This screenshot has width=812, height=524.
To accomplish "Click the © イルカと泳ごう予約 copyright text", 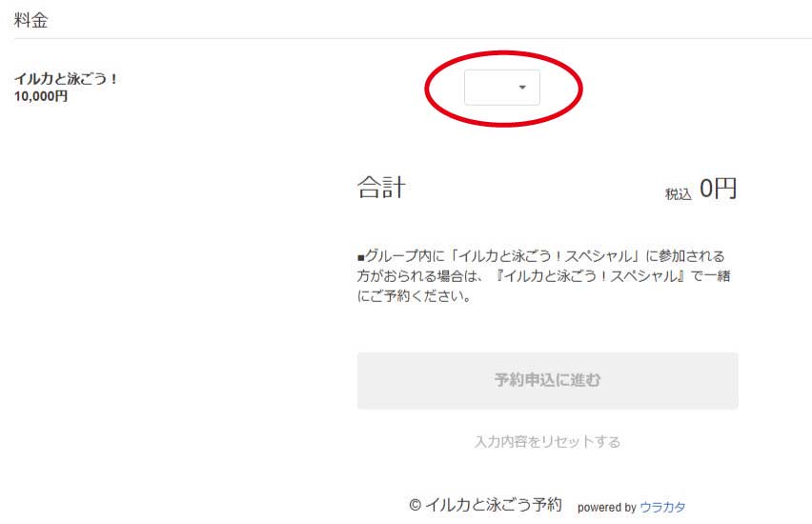I will [485, 504].
